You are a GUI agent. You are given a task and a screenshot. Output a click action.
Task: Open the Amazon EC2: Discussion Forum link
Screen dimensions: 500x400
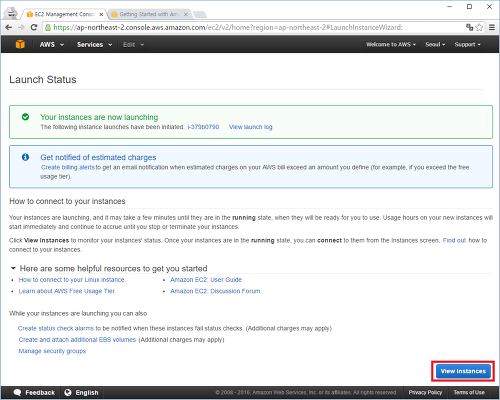pos(215,291)
